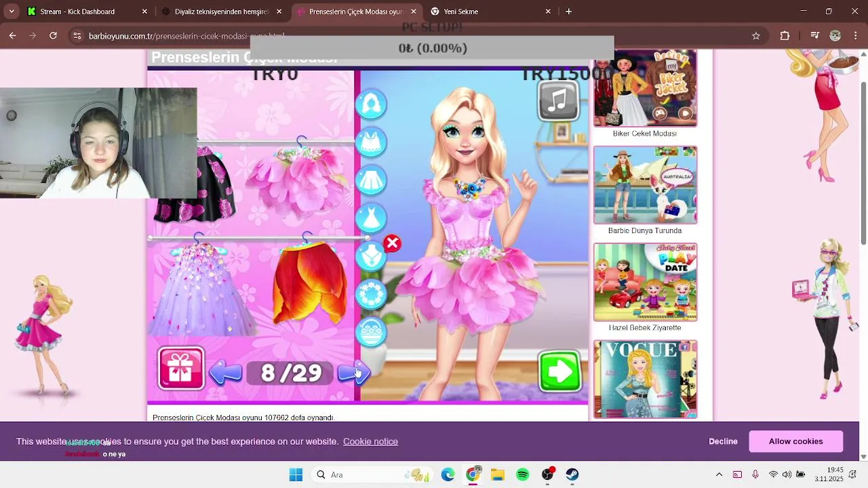Screen dimensions: 868x488
Task: Click the Allow cookies button
Action: (x=795, y=441)
